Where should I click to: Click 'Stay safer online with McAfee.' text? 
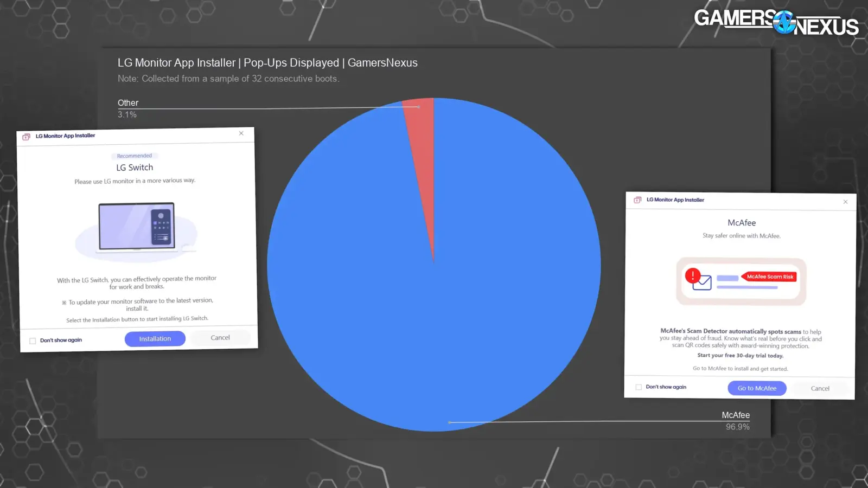742,236
